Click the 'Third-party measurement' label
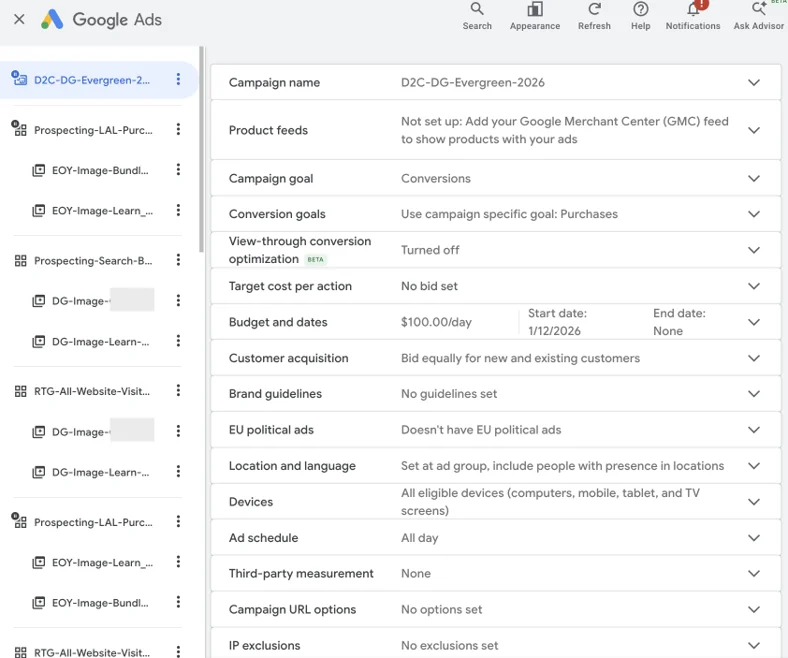The height and width of the screenshot is (658, 788). click(x=301, y=574)
